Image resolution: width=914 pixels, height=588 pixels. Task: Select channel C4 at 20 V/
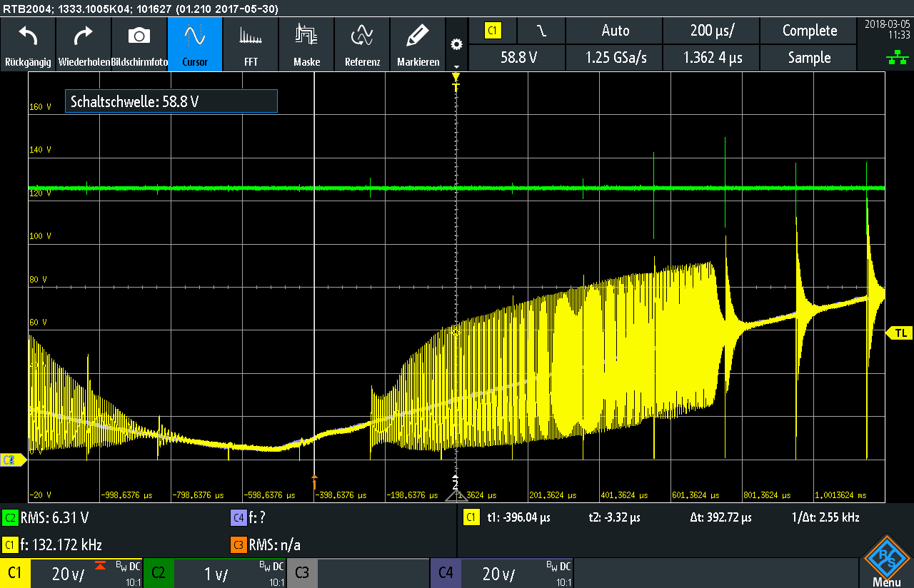pos(502,573)
